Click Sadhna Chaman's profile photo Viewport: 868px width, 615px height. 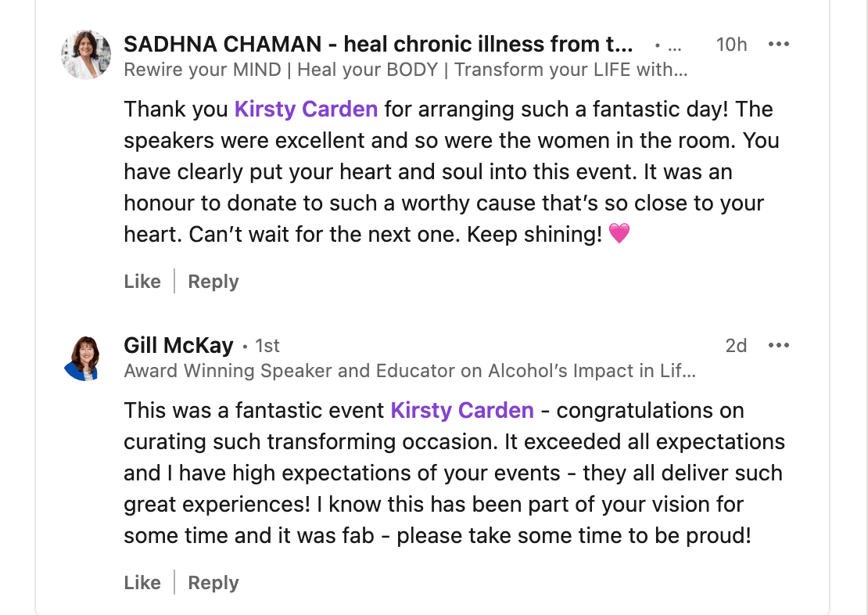click(x=86, y=55)
